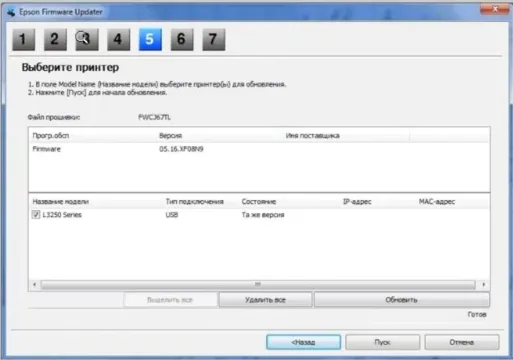Click step 3 search magnifier icon
Screen dimensions: 513x360
(87, 40)
